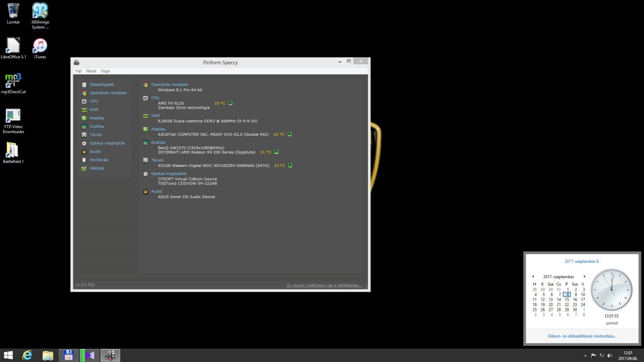Launch Internet Explorer from the taskbar
The image size is (644, 362).
[x=27, y=355]
